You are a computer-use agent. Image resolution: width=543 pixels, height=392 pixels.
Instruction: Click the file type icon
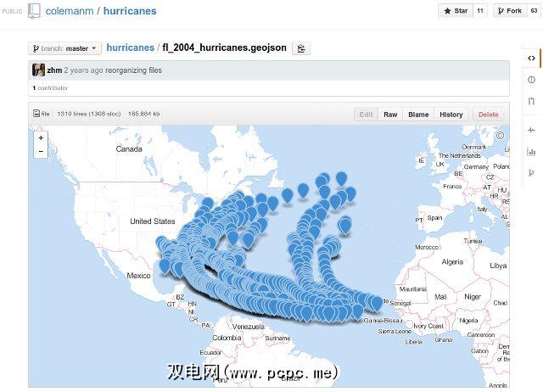pyautogui.click(x=36, y=113)
